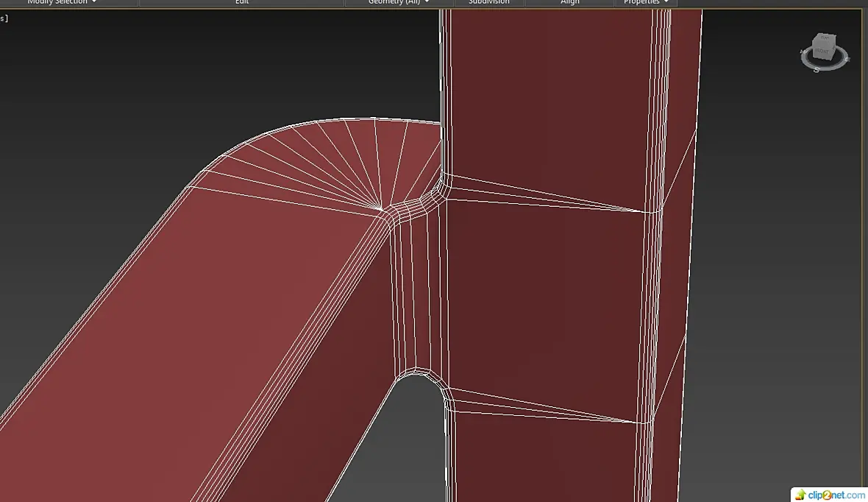The image size is (868, 502).
Task: Click the Subdivision ribbon panel label
Action: coord(489,2)
